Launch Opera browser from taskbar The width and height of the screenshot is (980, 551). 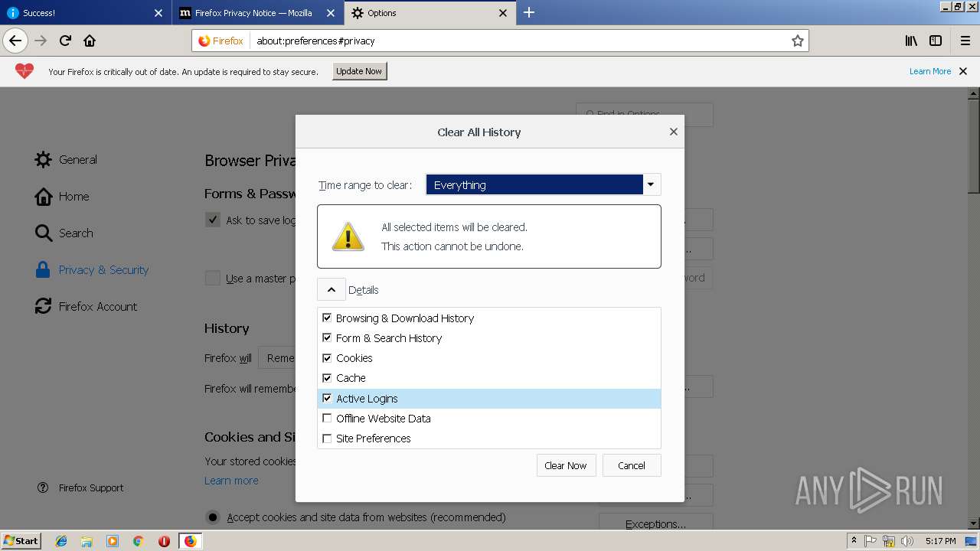coord(164,541)
